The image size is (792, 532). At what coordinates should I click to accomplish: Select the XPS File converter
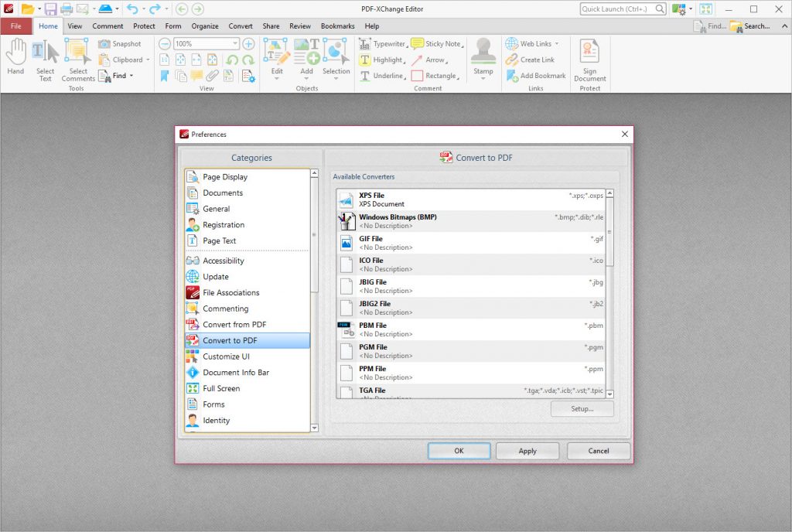coord(471,199)
